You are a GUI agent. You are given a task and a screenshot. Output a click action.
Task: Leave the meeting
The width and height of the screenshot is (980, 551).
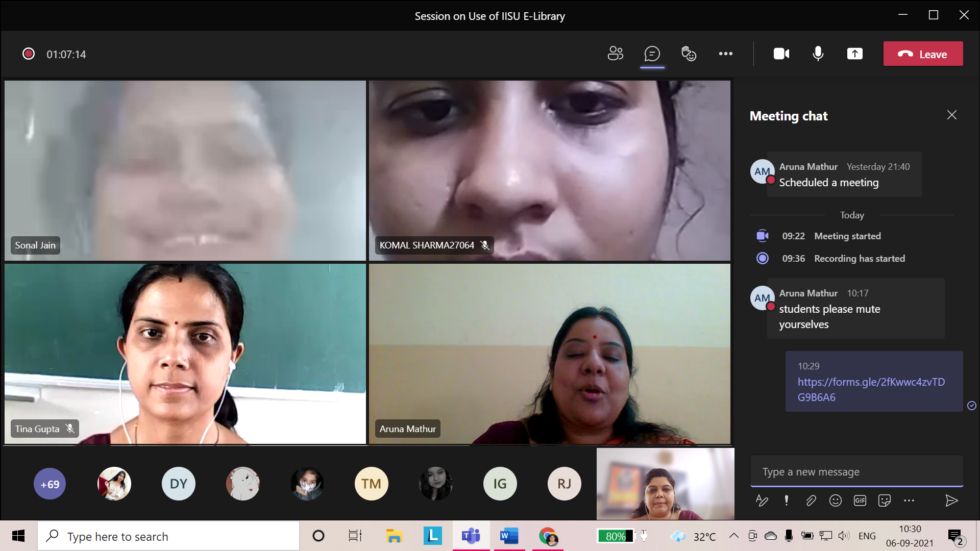coord(923,54)
